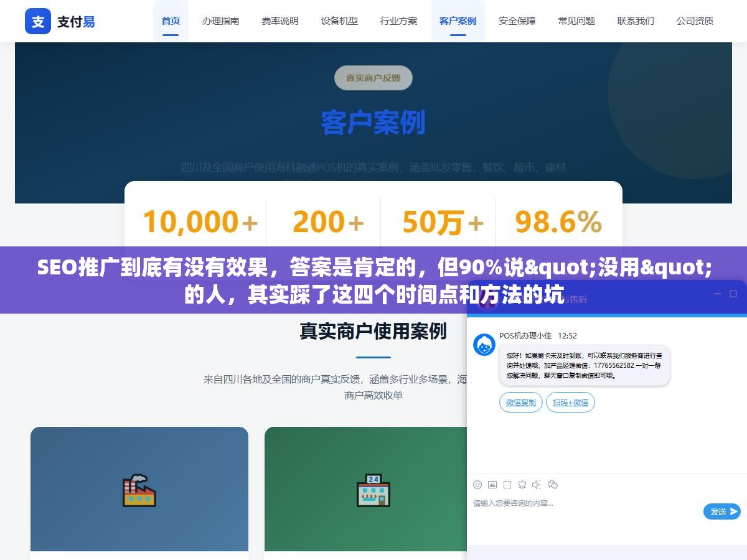Click the 真实商户反馈 badge
Viewport: 747px width, 560px height.
point(374,78)
